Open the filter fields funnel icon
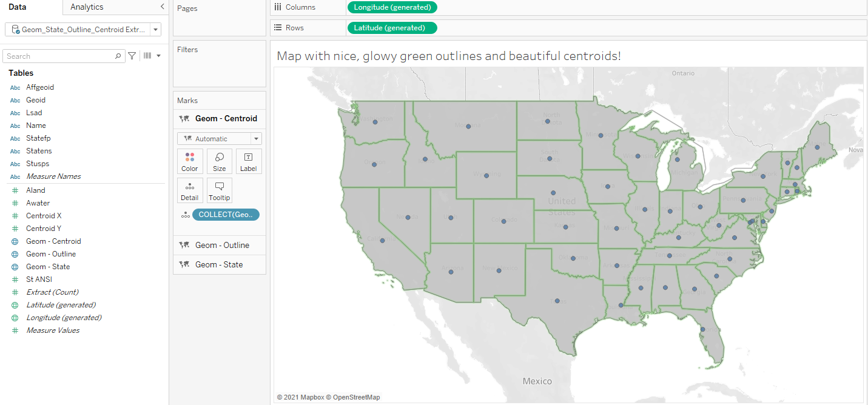 click(132, 56)
